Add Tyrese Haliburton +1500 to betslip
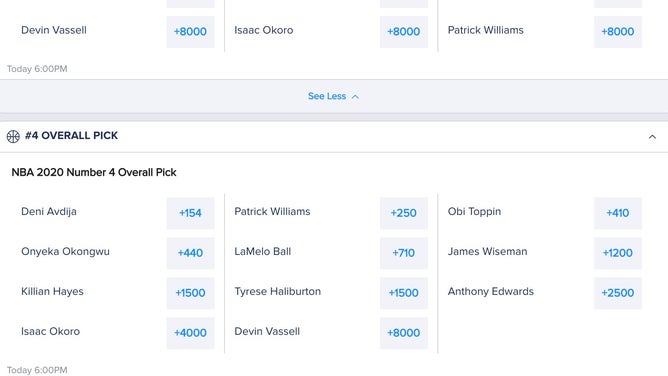Image resolution: width=668 pixels, height=376 pixels. click(x=404, y=293)
